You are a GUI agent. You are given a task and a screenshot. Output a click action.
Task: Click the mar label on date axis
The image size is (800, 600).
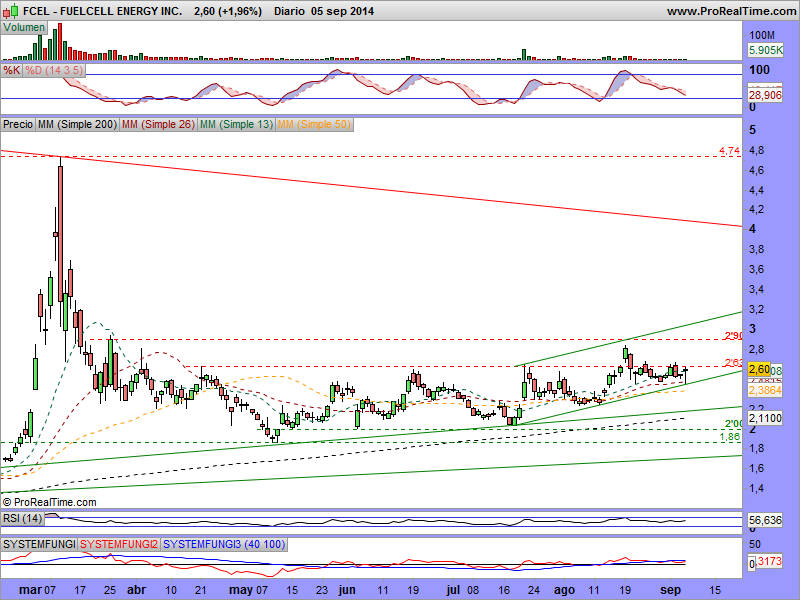click(x=30, y=590)
